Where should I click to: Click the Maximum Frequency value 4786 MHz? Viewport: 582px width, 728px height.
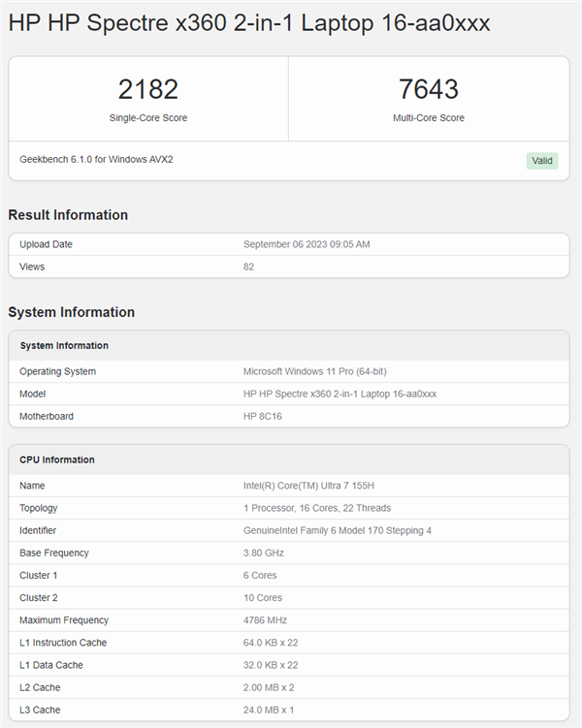265,620
